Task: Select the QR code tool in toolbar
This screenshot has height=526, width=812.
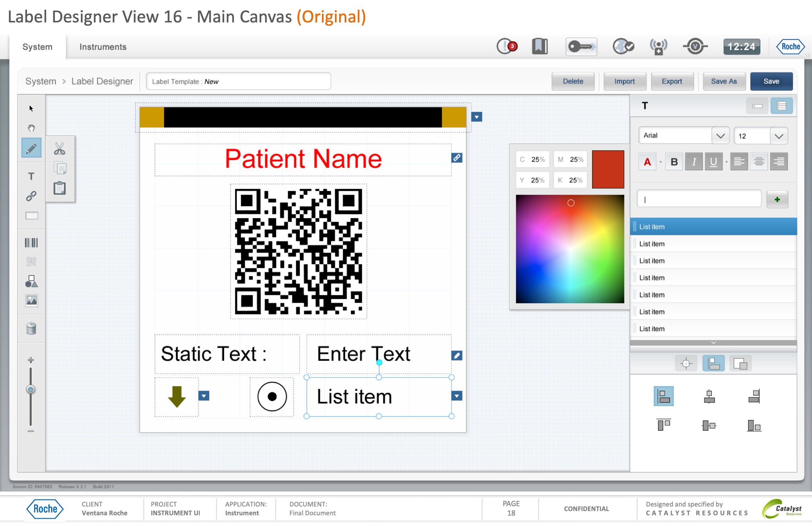Action: tap(32, 262)
